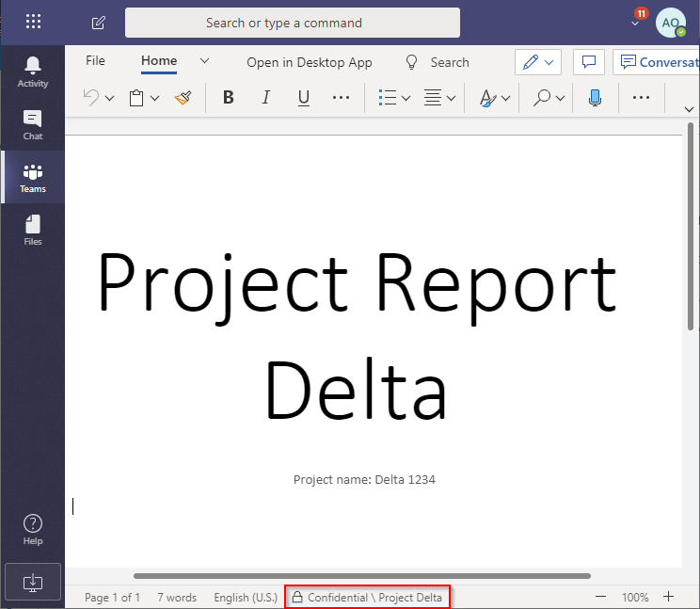Click the Format Painter brush icon
The width and height of the screenshot is (700, 609).
click(x=183, y=98)
